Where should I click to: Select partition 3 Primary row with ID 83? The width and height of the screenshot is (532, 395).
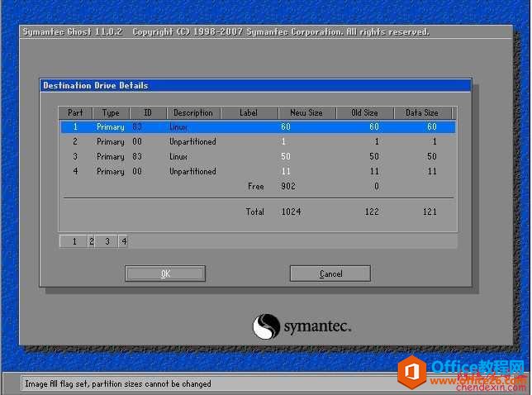pyautogui.click(x=259, y=156)
